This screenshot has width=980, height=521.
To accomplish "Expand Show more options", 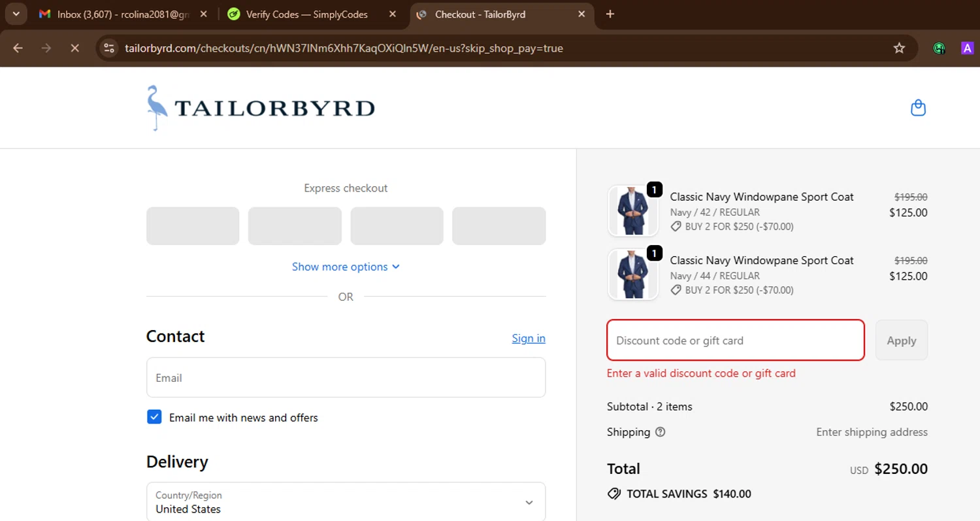I will pyautogui.click(x=346, y=267).
